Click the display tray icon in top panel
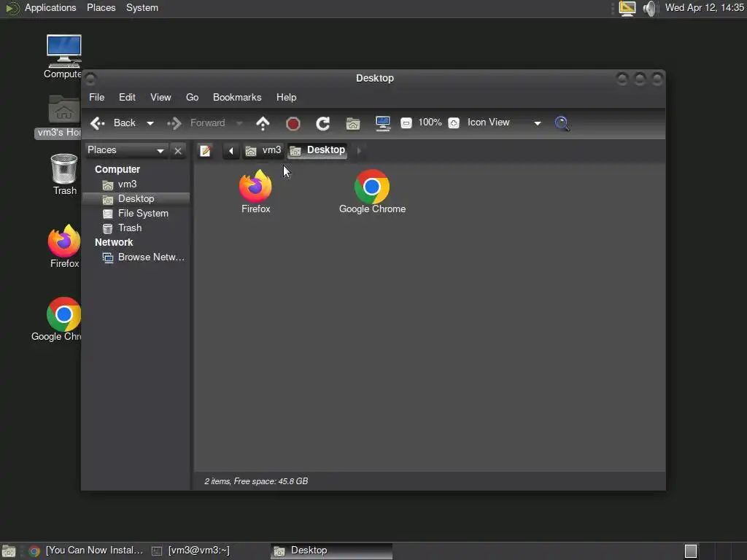Image resolution: width=747 pixels, height=560 pixels. tap(627, 8)
